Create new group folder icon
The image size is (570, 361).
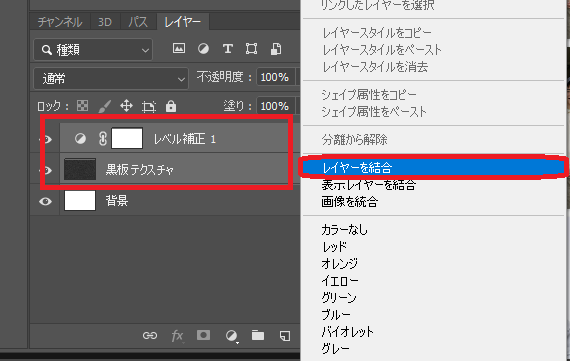258,335
